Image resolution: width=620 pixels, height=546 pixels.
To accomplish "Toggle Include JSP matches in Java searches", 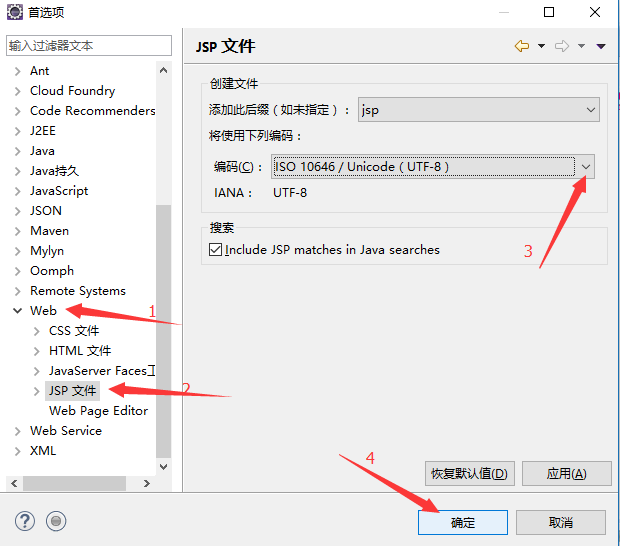I will [215, 250].
